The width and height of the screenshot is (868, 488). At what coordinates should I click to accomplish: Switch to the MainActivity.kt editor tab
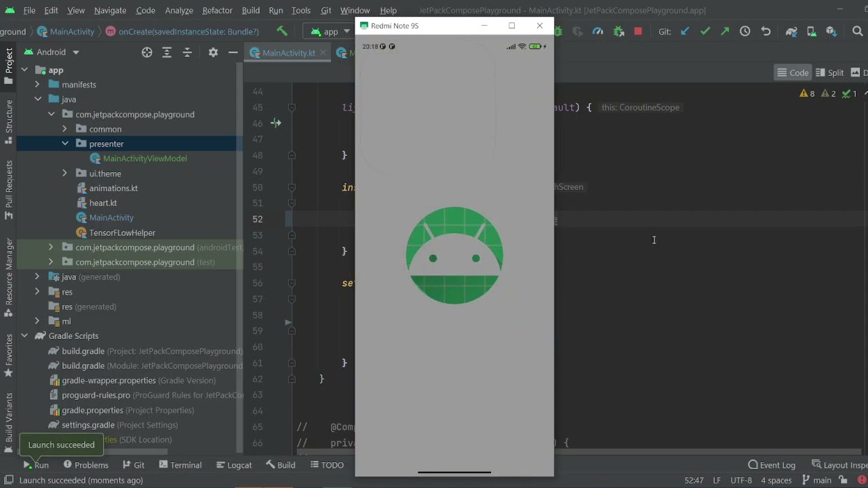288,53
